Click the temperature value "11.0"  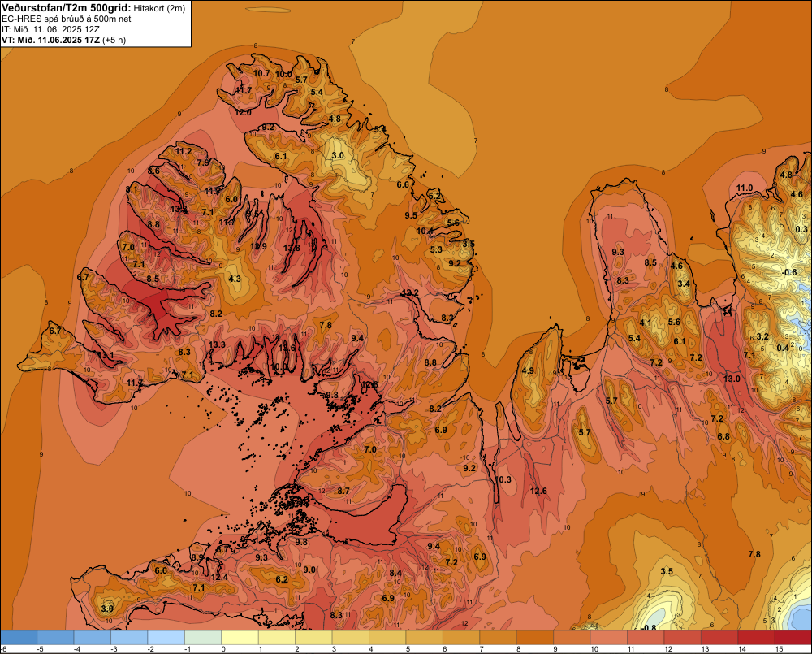(744, 188)
